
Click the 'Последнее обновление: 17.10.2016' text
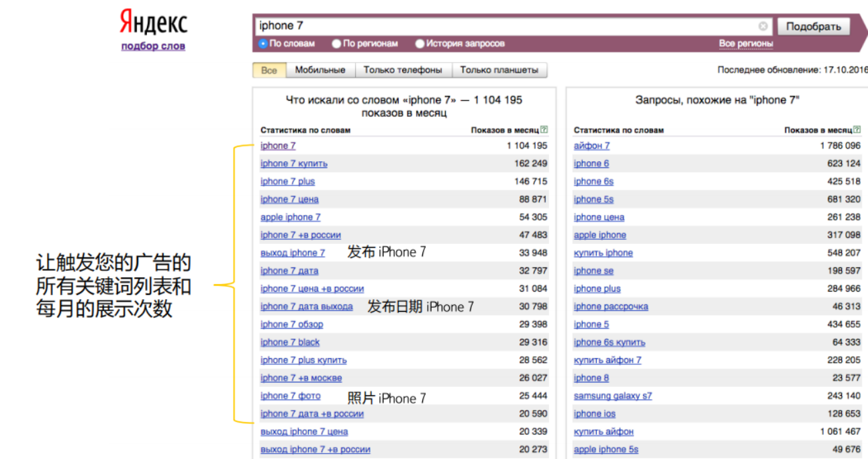coord(792,70)
